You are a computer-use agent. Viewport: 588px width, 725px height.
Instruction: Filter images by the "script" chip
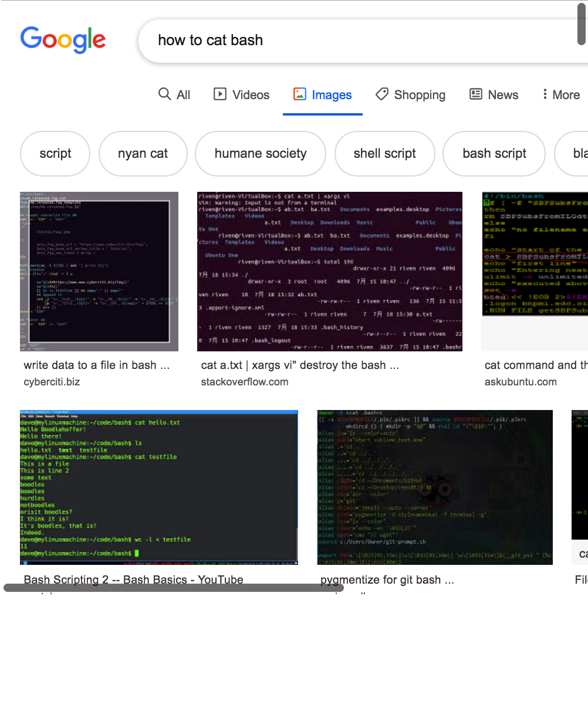coord(55,154)
